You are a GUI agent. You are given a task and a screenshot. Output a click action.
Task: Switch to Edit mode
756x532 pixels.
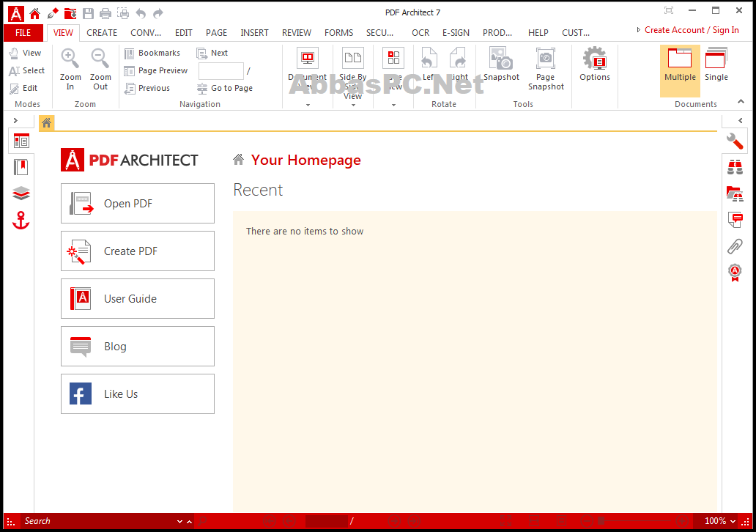(23, 88)
